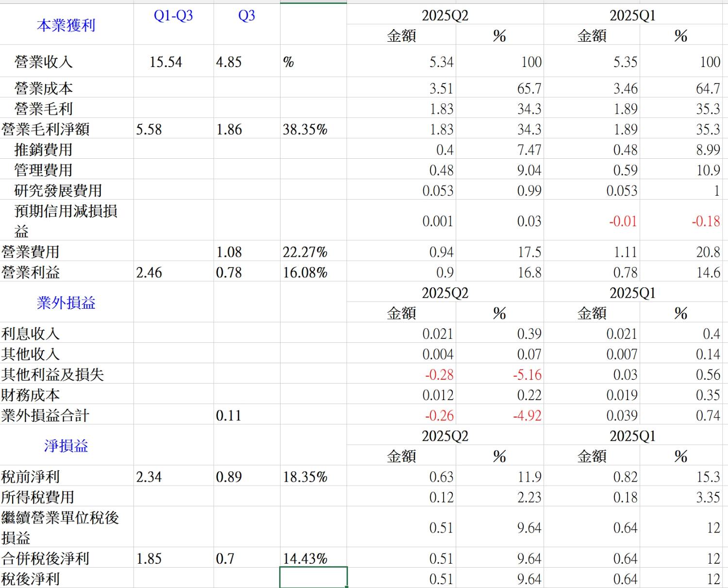Select the blue 淨損益 section header
This screenshot has width=728, height=588.
tap(66, 446)
